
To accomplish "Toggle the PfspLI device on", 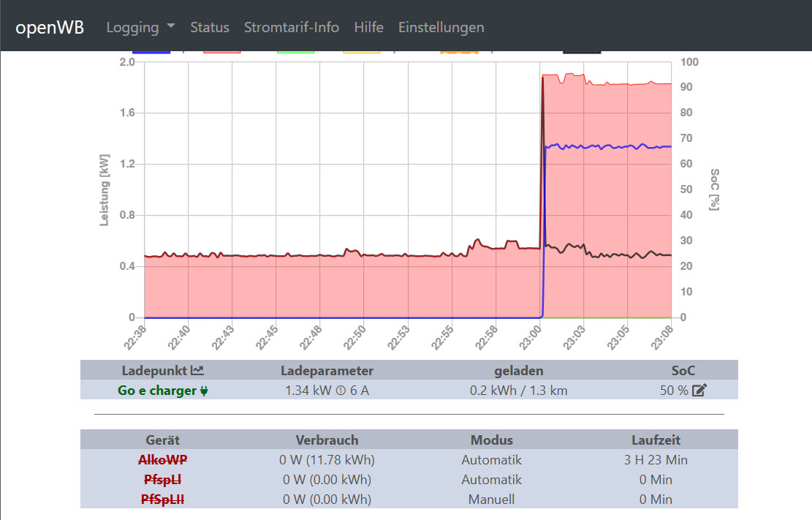I will (162, 480).
